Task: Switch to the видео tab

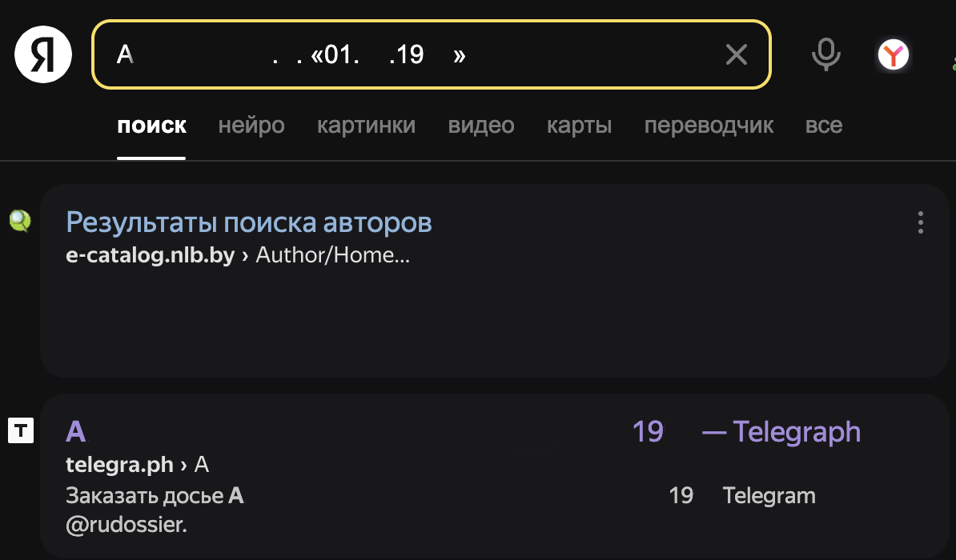Action: coord(481,125)
